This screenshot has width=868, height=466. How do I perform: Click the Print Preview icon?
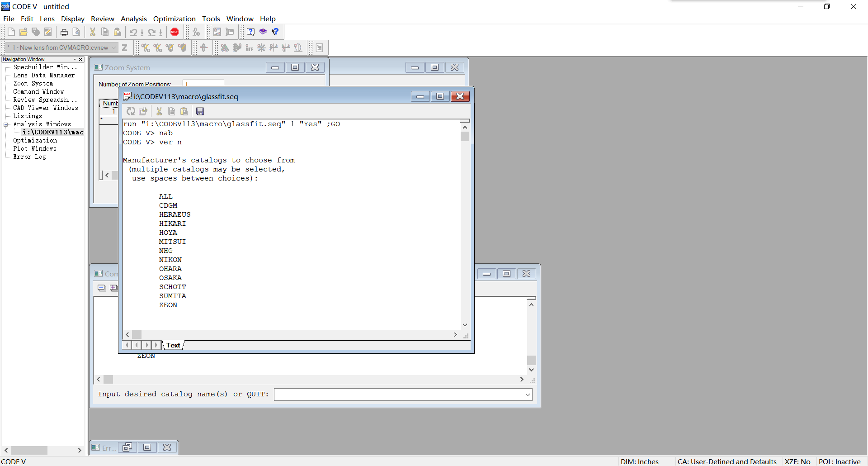pos(76,32)
